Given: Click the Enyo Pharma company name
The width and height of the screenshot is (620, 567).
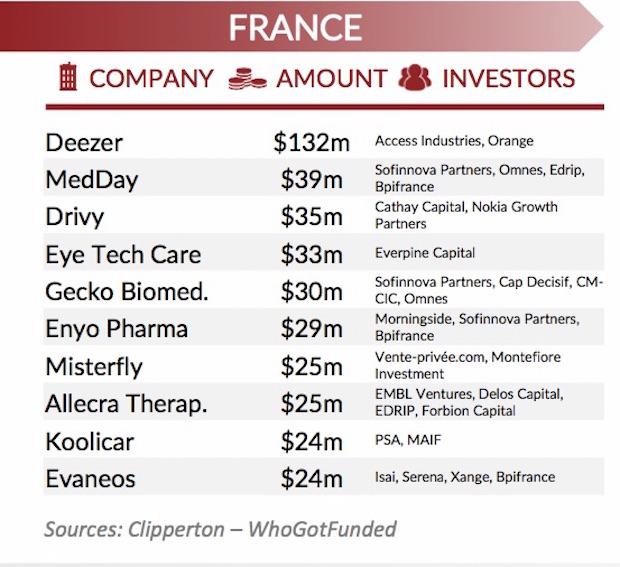Looking at the screenshot, I should [x=116, y=329].
